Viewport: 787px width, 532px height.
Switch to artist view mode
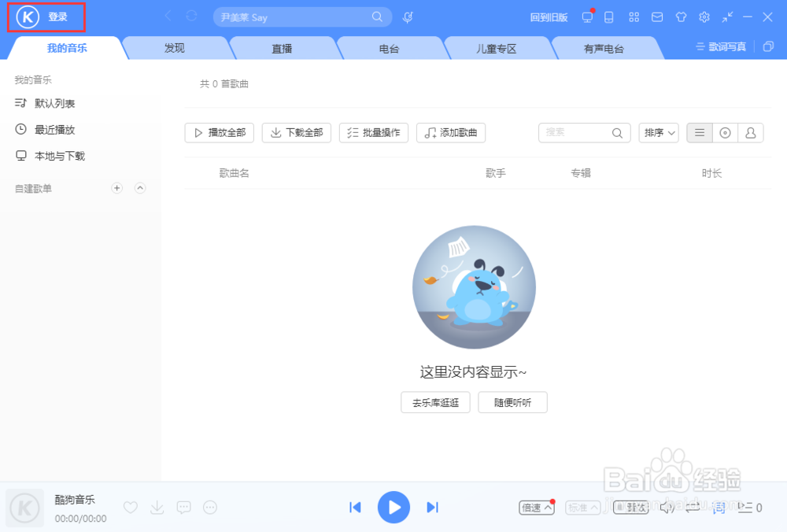point(751,133)
